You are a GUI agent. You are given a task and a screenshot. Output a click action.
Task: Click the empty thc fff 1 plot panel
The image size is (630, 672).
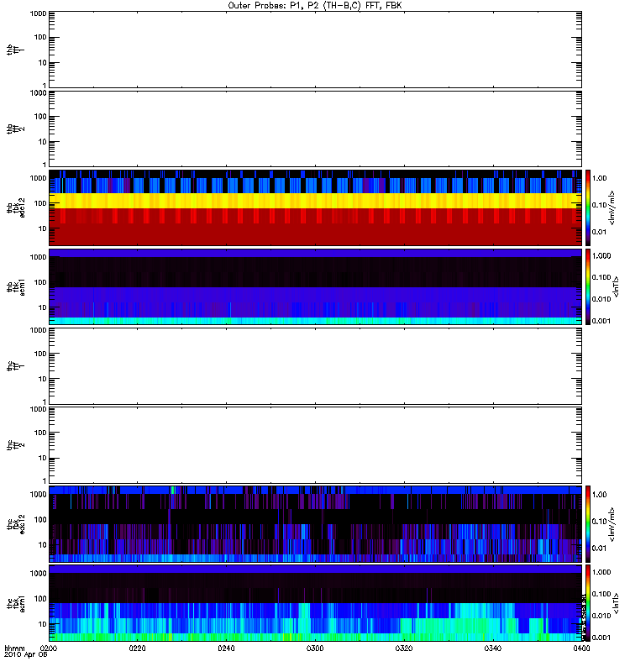point(316,366)
